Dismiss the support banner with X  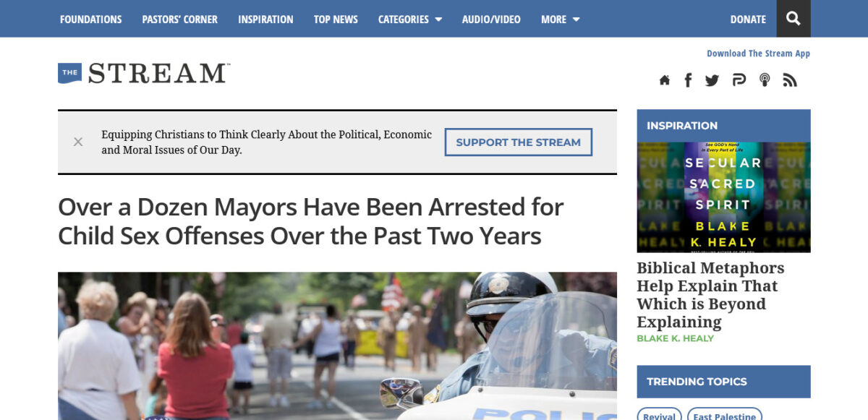(x=78, y=142)
